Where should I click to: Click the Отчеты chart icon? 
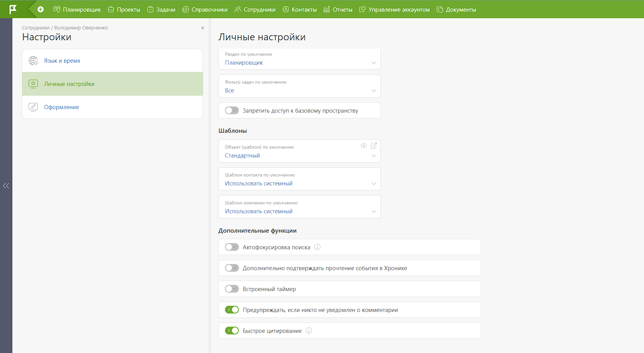pyautogui.click(x=327, y=9)
